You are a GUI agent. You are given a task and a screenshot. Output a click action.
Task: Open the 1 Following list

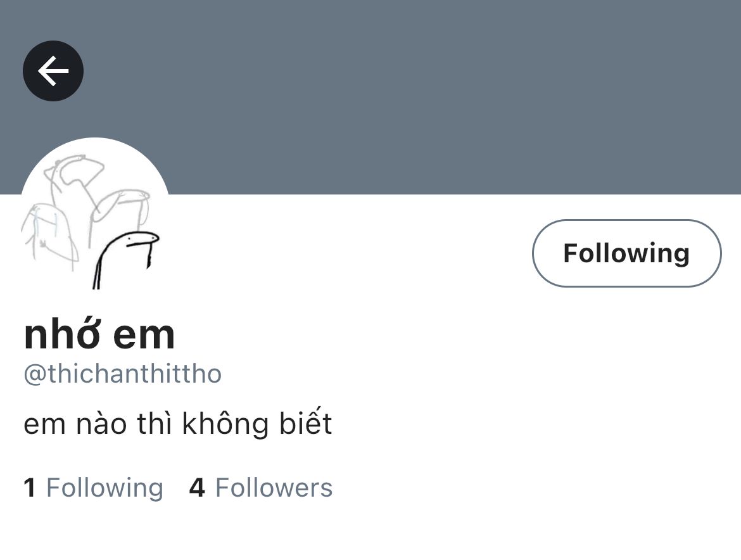(x=94, y=488)
